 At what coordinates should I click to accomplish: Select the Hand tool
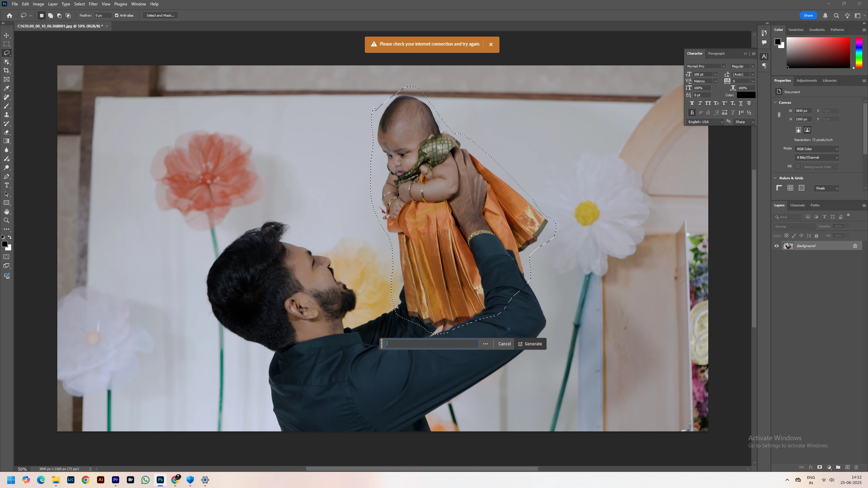(6, 212)
